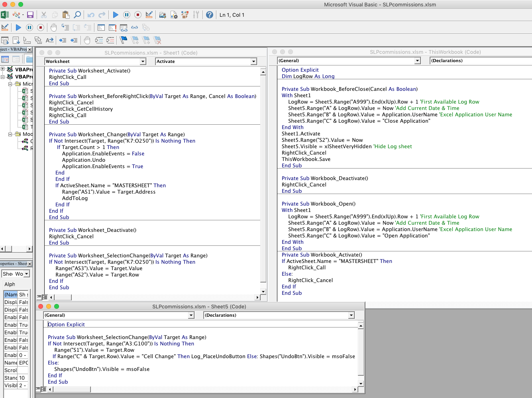Open the Worksheet object dropdown in the Sheet1 window
Screen dimensions: 532x398
click(x=143, y=61)
